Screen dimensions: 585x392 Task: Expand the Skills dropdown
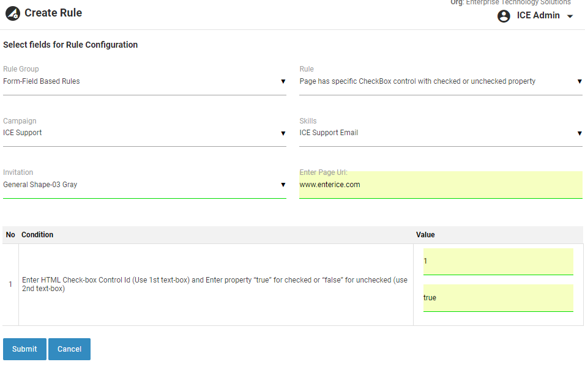point(441,133)
